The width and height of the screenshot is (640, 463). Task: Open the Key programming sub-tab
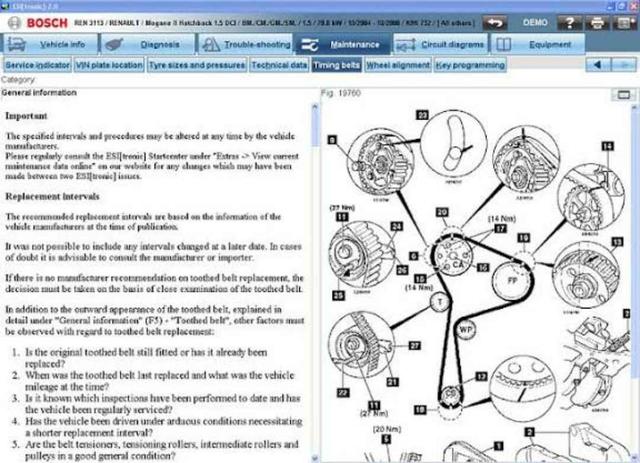[x=470, y=65]
